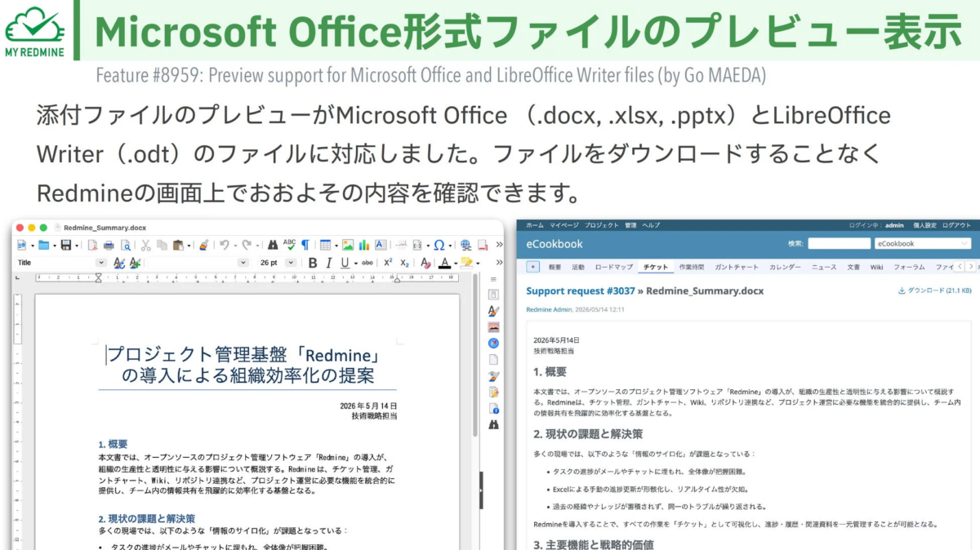Click the Copy icon in Writer toolbar
Image resolution: width=980 pixels, height=550 pixels.
click(162, 244)
